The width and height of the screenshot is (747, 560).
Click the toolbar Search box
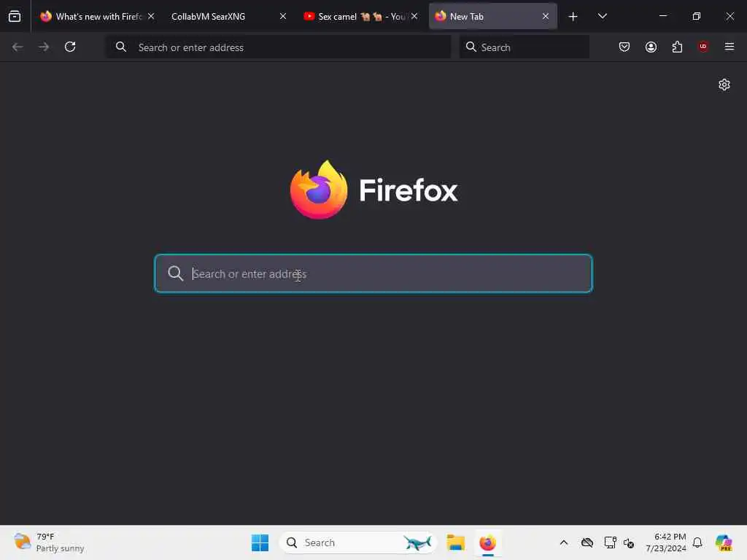coord(524,47)
